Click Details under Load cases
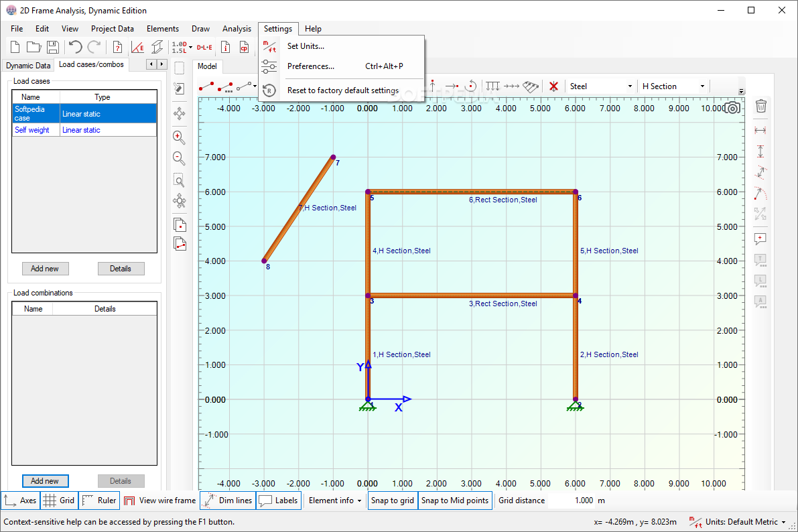 pyautogui.click(x=121, y=269)
